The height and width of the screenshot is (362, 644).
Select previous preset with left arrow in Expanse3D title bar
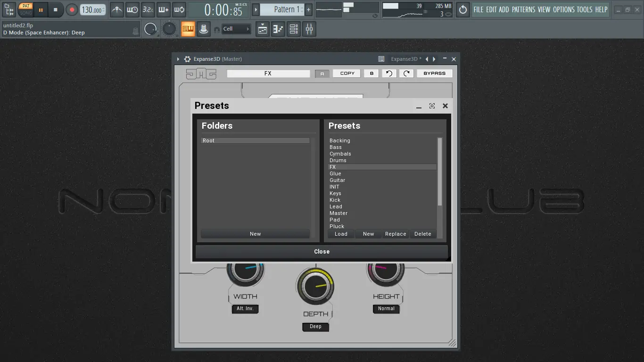click(x=427, y=59)
